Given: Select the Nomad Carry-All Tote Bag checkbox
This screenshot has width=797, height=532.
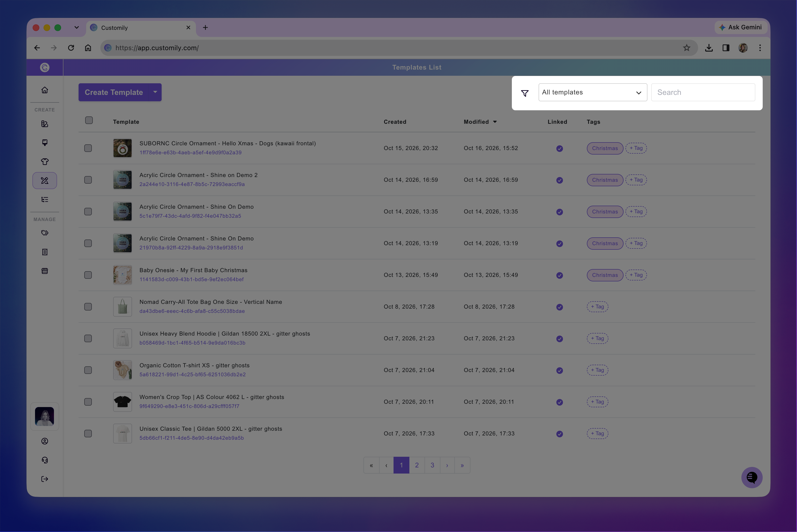Looking at the screenshot, I should point(88,307).
